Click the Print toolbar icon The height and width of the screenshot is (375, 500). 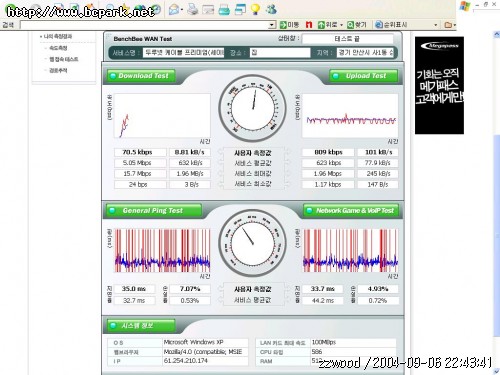(192, 9)
